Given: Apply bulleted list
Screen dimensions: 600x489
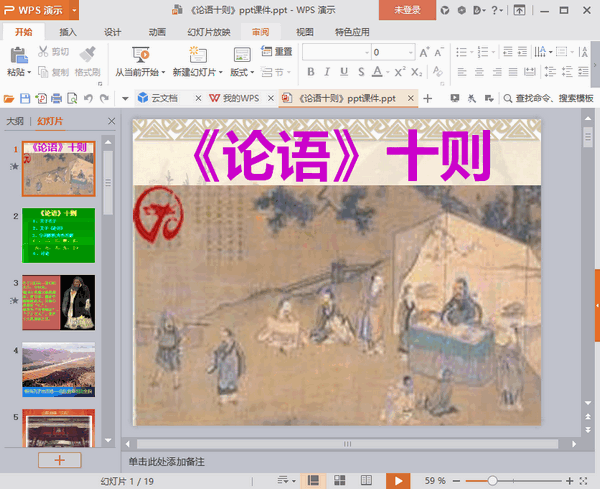Looking at the screenshot, I should (x=461, y=52).
